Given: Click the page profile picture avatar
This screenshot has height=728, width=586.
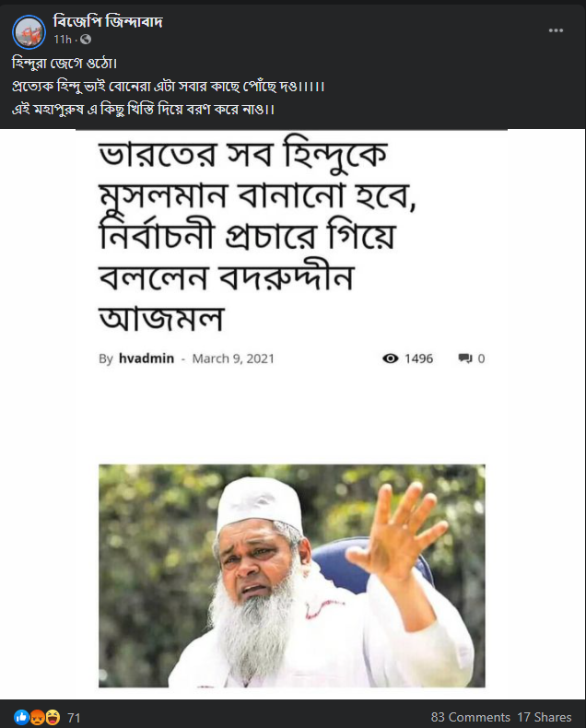Looking at the screenshot, I should click(x=29, y=31).
